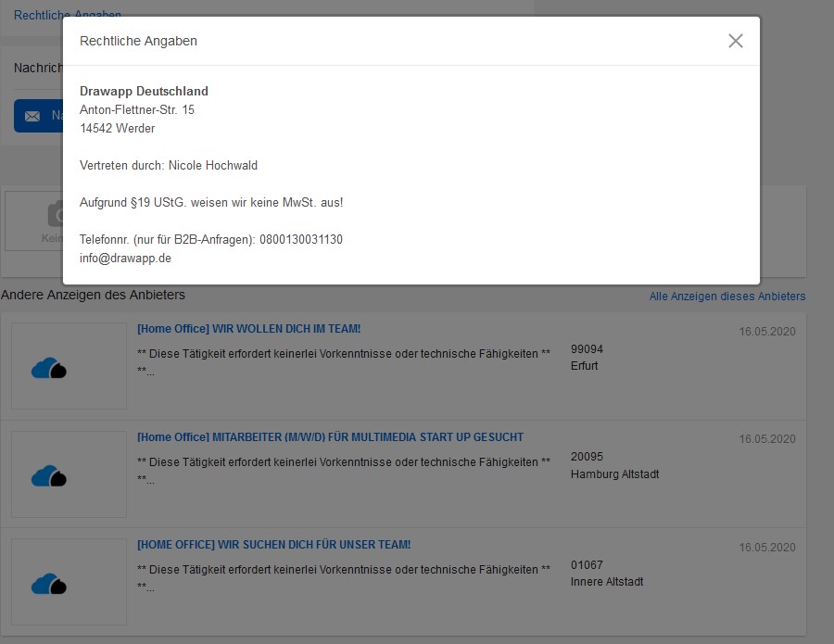
Task: Open 'Alle Anzeigen dieses Anbieters' link
Action: [x=727, y=297]
